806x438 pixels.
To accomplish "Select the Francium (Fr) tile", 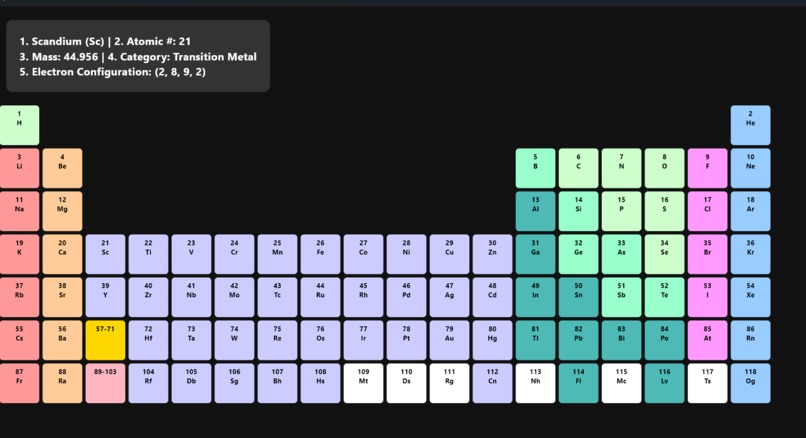I will point(19,383).
